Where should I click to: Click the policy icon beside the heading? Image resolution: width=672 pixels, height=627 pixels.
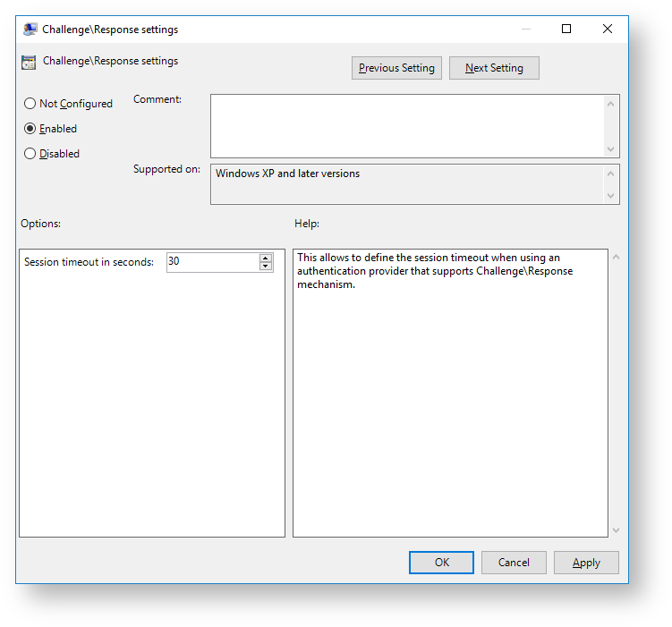pos(29,63)
